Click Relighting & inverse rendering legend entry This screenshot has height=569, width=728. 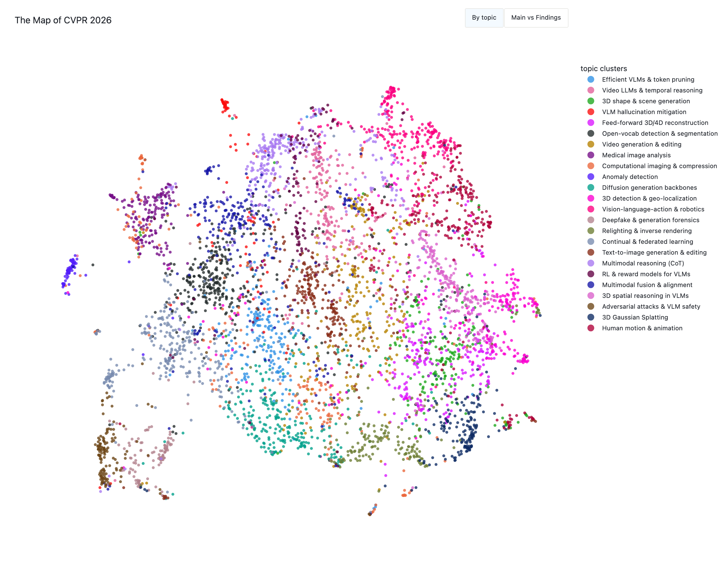[639, 231]
